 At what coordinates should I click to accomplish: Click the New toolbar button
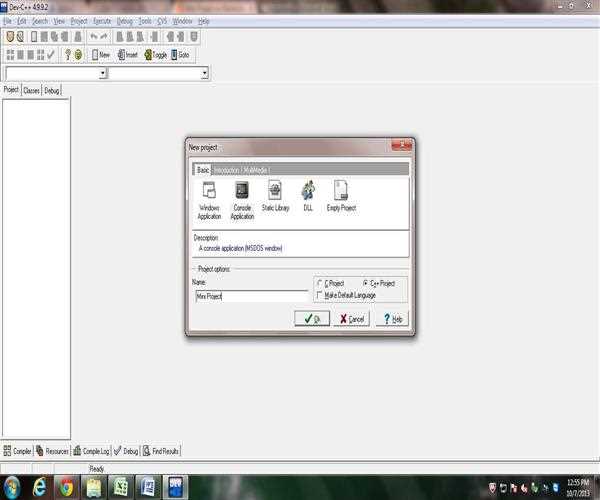tap(99, 55)
